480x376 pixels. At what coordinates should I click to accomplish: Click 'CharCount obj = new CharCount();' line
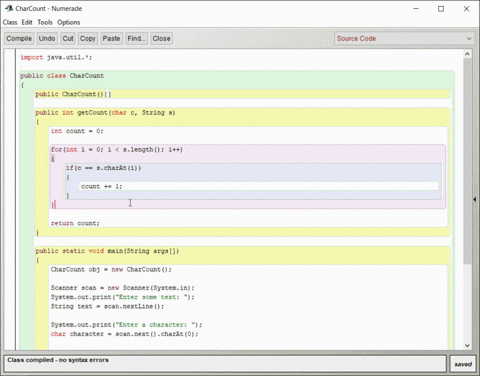pos(111,269)
